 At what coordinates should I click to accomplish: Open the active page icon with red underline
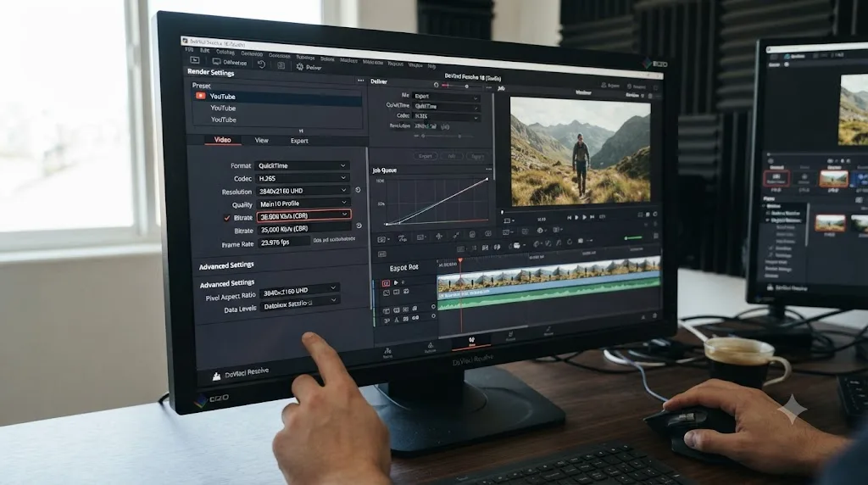click(x=471, y=342)
